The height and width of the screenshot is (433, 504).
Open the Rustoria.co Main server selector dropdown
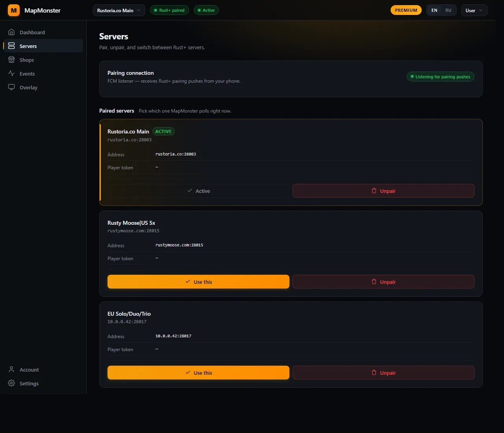click(119, 10)
